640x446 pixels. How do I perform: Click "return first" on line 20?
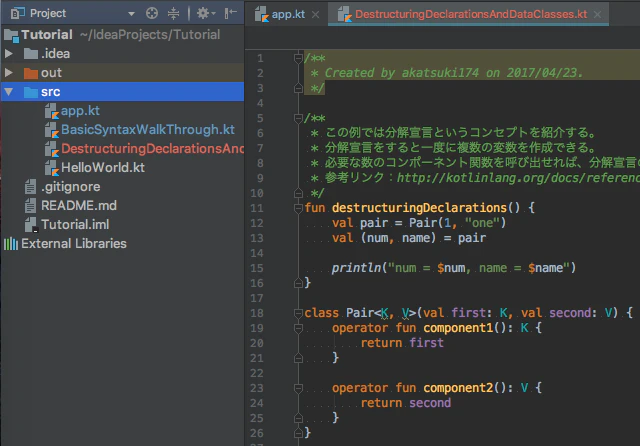tap(402, 343)
